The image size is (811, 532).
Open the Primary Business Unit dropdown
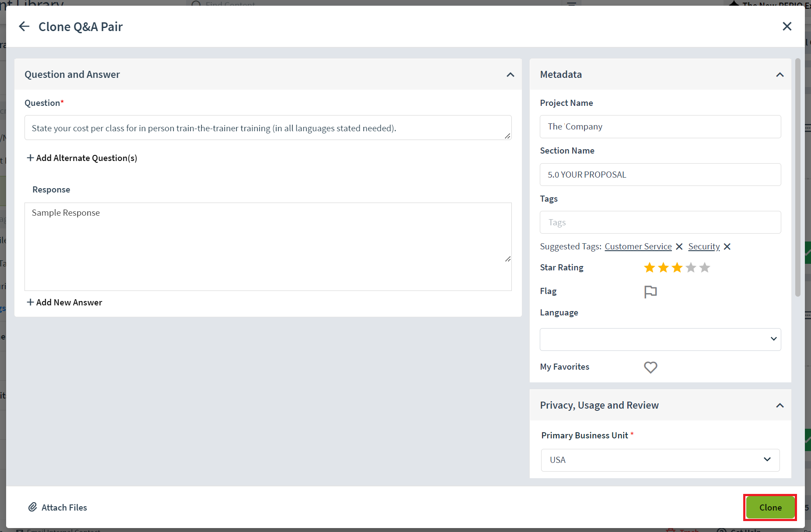660,460
